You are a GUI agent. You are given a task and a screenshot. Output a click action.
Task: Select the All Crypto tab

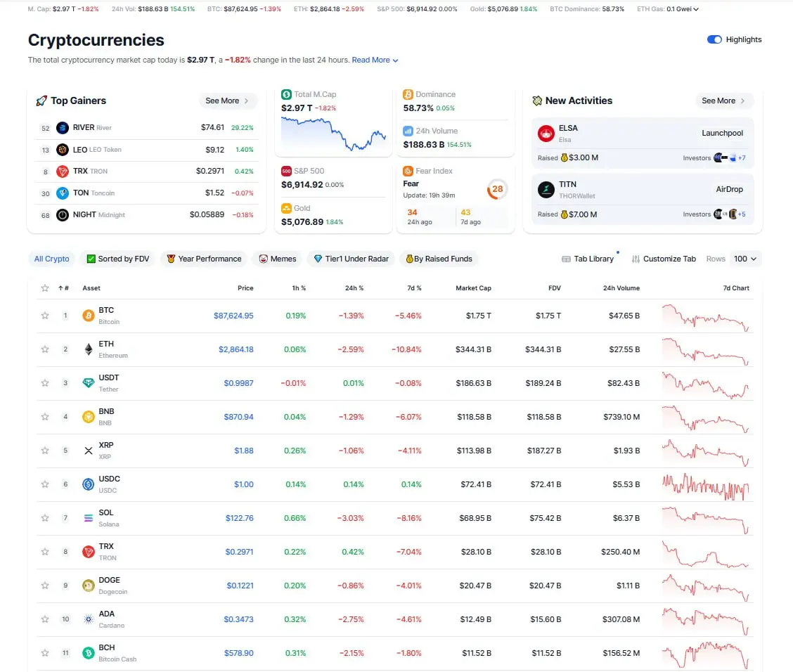pyautogui.click(x=51, y=259)
